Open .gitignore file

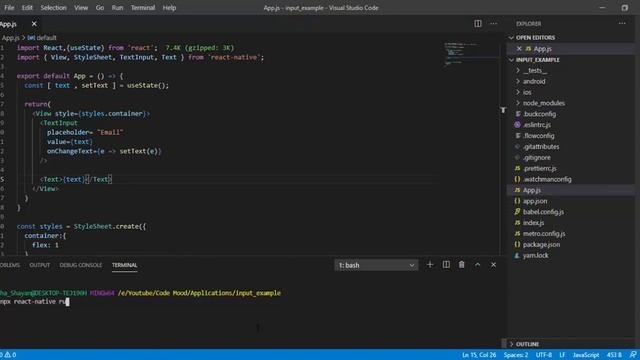536,158
